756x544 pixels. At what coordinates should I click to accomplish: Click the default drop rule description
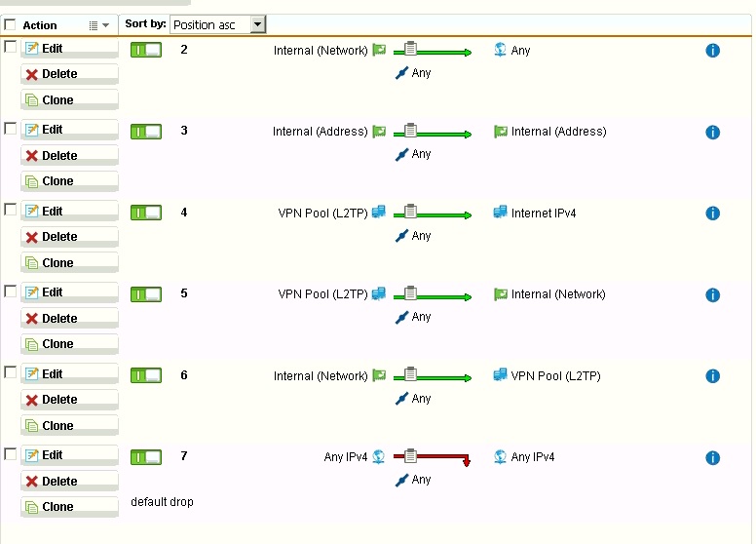162,502
